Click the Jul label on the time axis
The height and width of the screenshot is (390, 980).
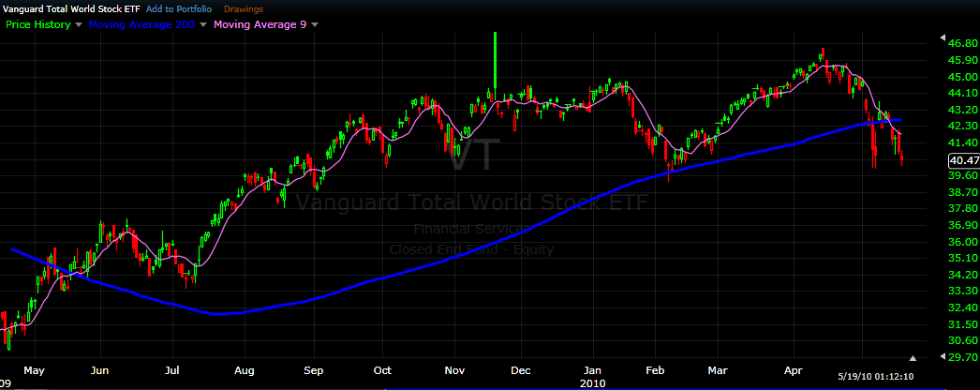click(173, 370)
